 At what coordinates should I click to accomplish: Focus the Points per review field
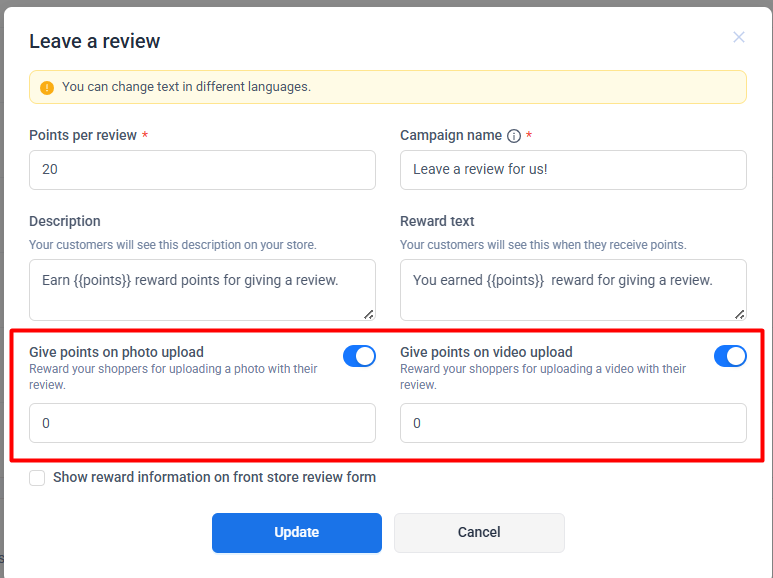pos(202,170)
